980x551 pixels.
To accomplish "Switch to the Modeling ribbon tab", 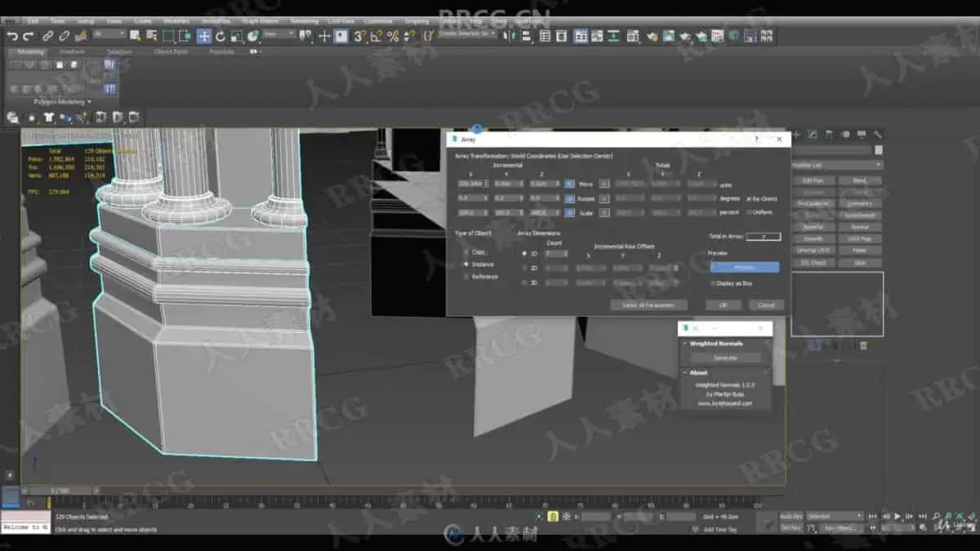I will tap(32, 51).
